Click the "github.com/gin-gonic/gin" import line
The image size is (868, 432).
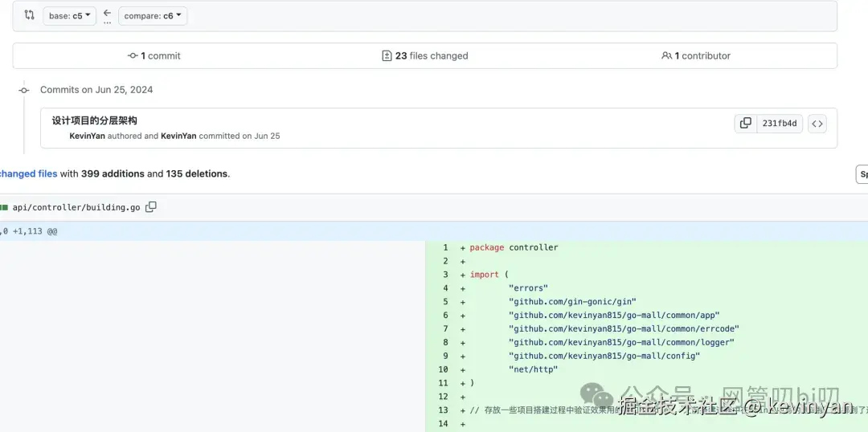pos(572,301)
